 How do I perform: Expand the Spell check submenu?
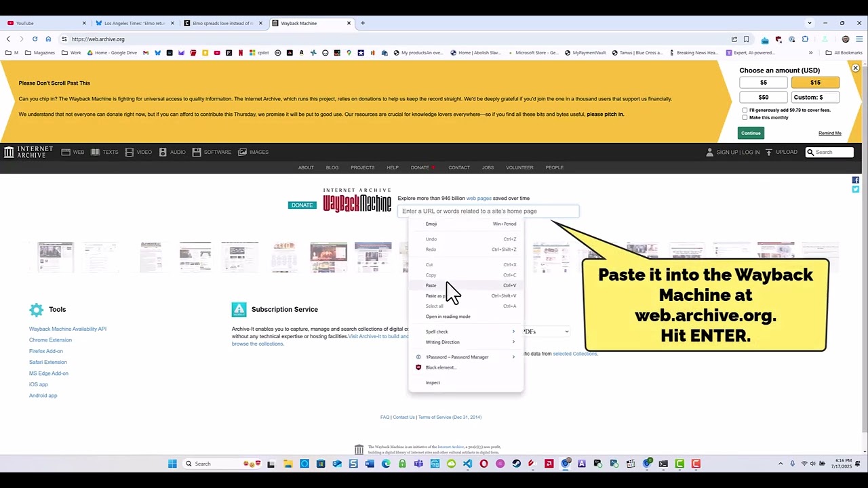(x=466, y=331)
